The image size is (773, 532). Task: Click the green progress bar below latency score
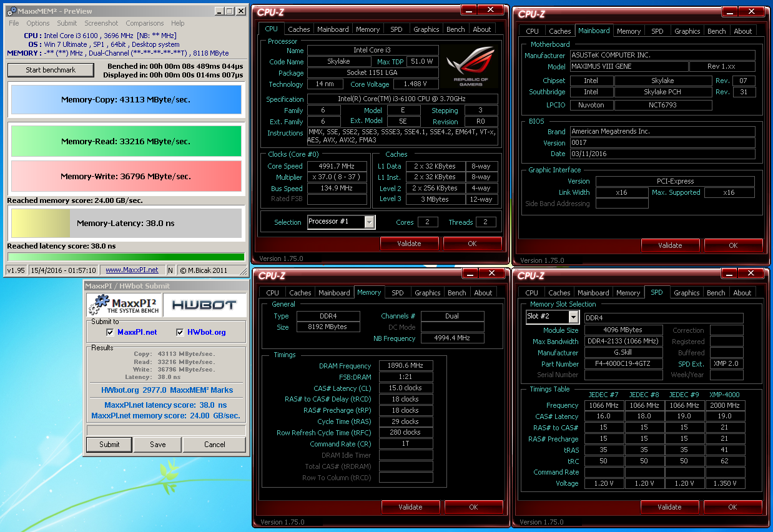126,257
